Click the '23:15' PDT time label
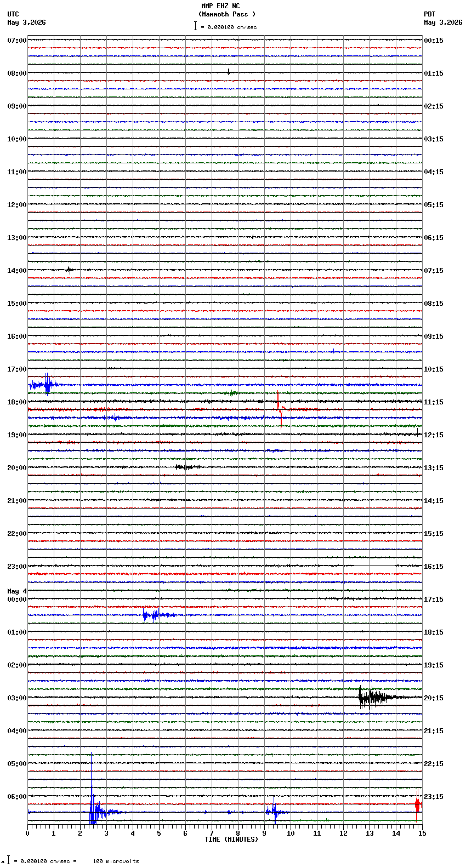The width and height of the screenshot is (466, 868). click(x=434, y=797)
